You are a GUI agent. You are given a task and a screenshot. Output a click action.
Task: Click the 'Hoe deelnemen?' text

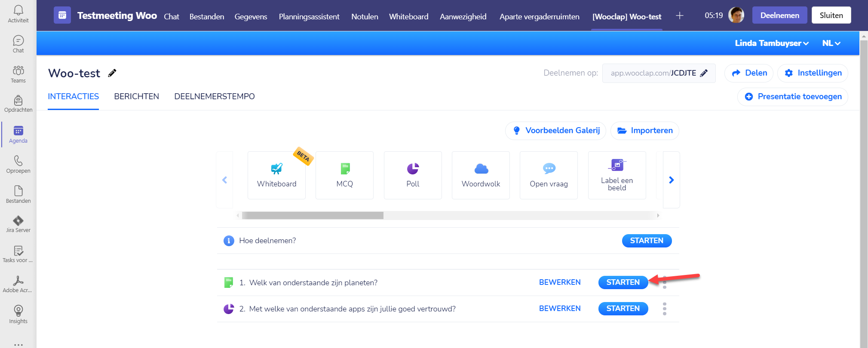pos(267,241)
